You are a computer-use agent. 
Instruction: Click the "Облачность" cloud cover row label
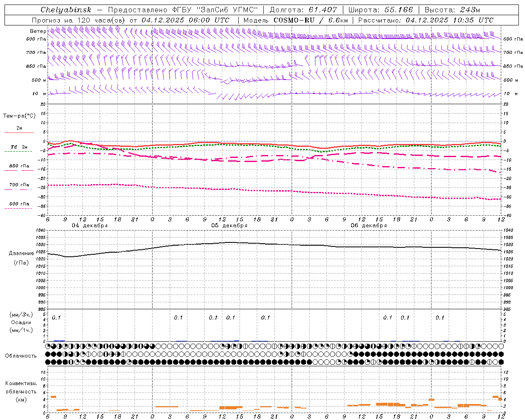pyautogui.click(x=21, y=356)
